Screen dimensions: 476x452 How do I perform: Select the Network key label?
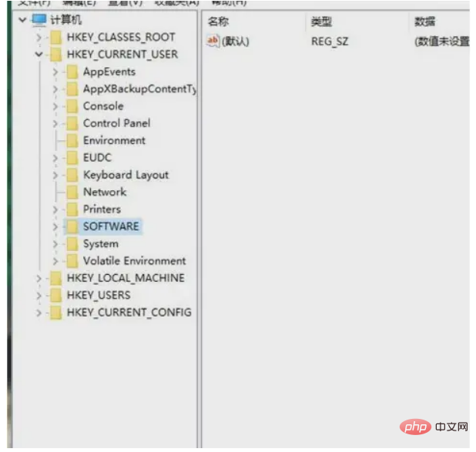click(105, 193)
